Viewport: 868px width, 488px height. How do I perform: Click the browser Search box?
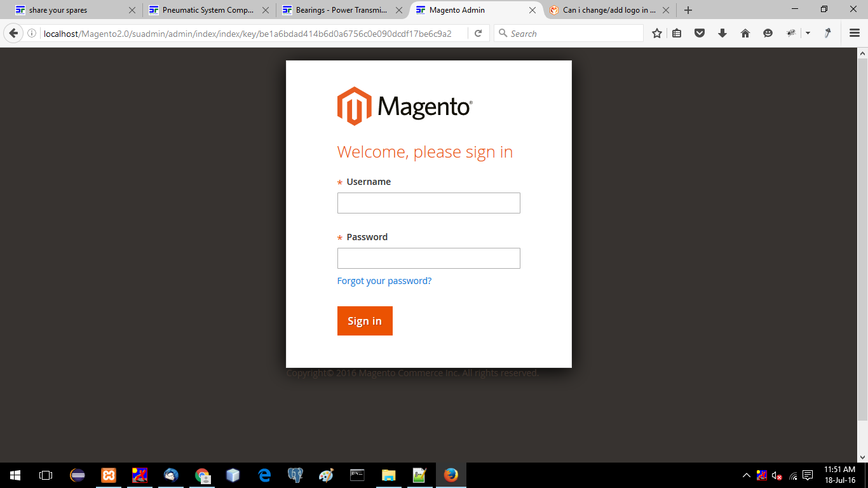tap(569, 34)
